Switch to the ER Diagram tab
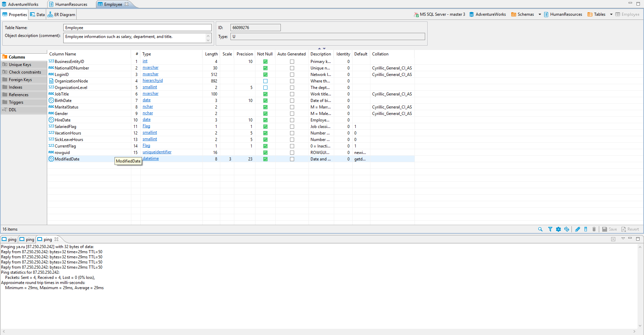Screen dimensions: 644x335 [61, 14]
